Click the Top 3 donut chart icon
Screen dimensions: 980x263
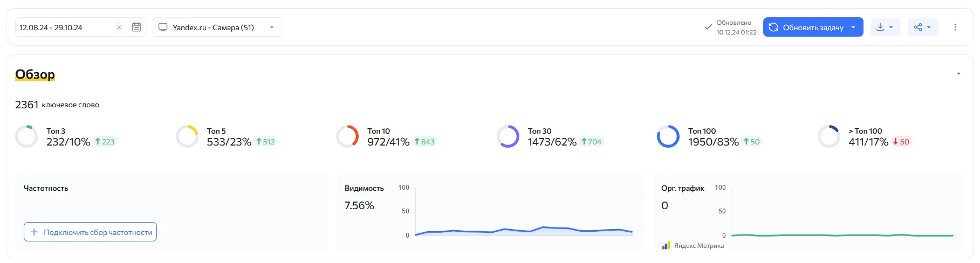click(x=26, y=136)
